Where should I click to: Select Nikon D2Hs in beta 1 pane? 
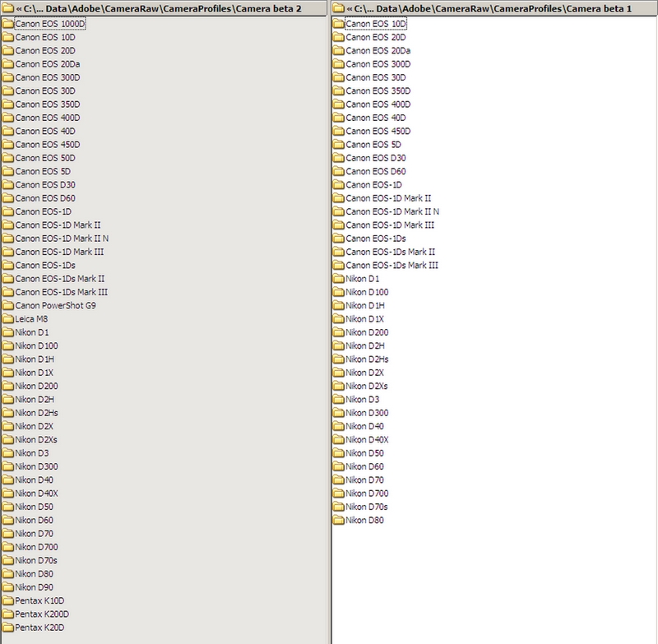pyautogui.click(x=367, y=359)
